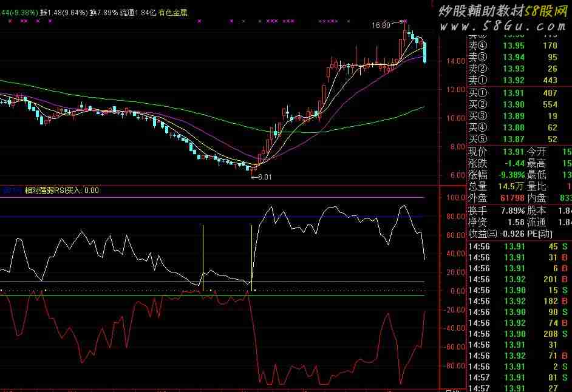Screen dimensions: 572x392
Task: Click the 最高 label
Action: (x=536, y=163)
